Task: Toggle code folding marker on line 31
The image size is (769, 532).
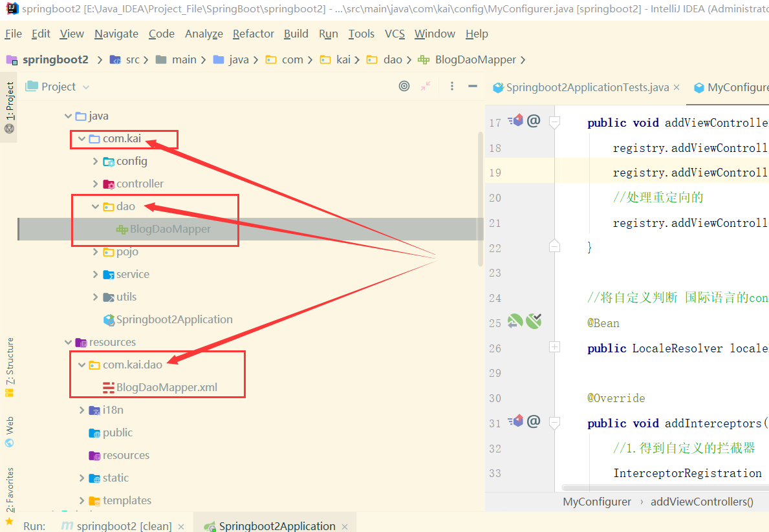Action: [555, 423]
